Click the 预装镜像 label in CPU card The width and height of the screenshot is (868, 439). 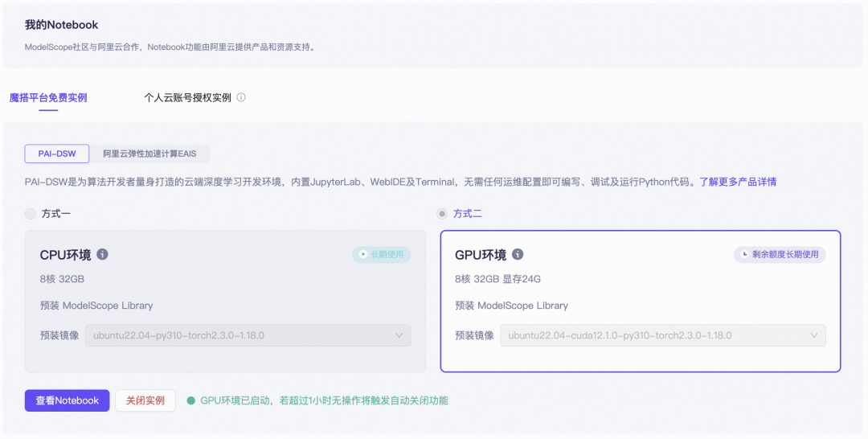click(59, 335)
